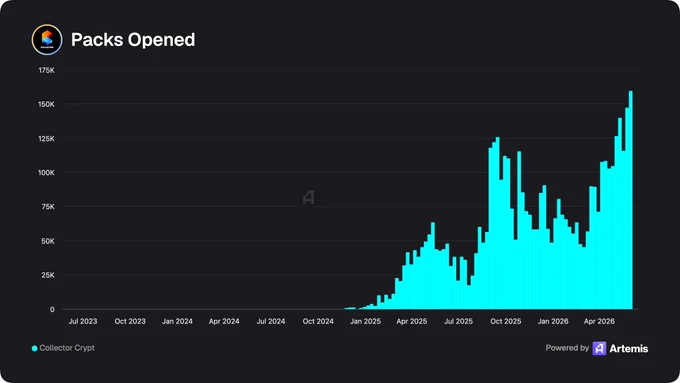Image resolution: width=680 pixels, height=383 pixels.
Task: Click the cyan Collector Crypt legend dot
Action: coord(34,348)
